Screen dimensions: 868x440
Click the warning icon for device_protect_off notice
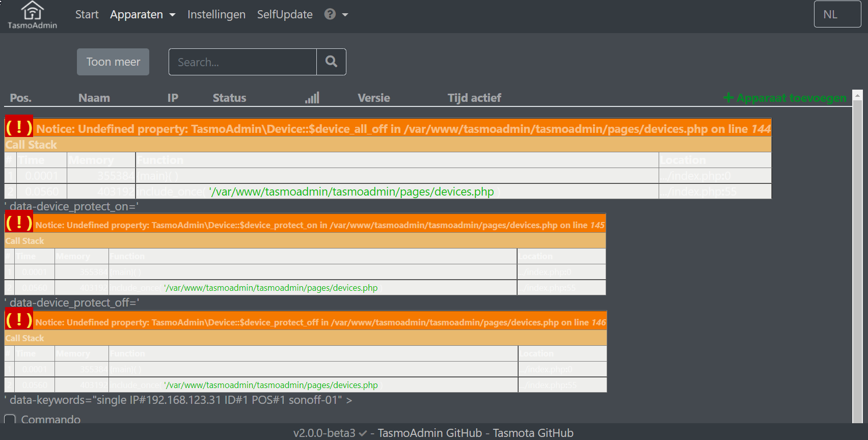click(x=19, y=320)
